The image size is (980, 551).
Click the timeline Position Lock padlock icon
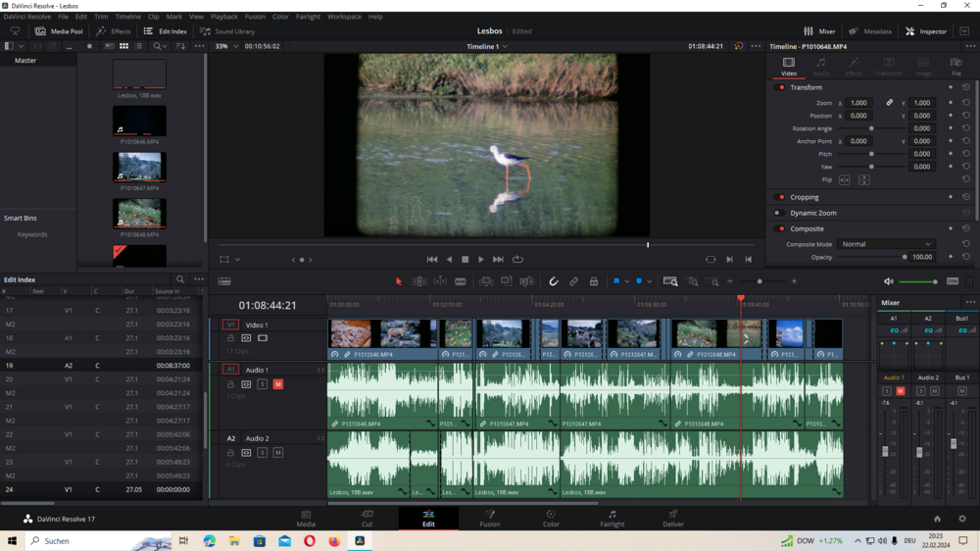tap(594, 281)
